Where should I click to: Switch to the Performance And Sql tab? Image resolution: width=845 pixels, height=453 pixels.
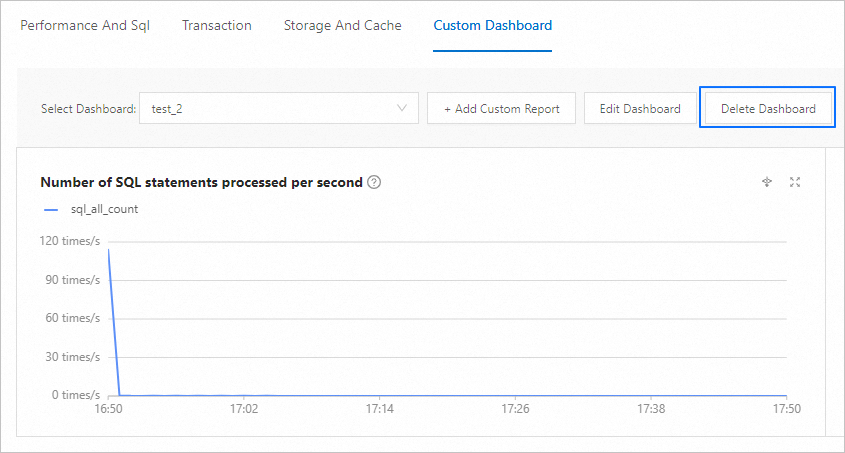[x=85, y=25]
